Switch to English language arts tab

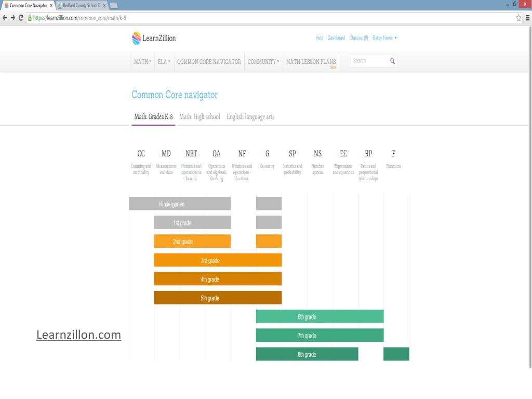click(250, 117)
